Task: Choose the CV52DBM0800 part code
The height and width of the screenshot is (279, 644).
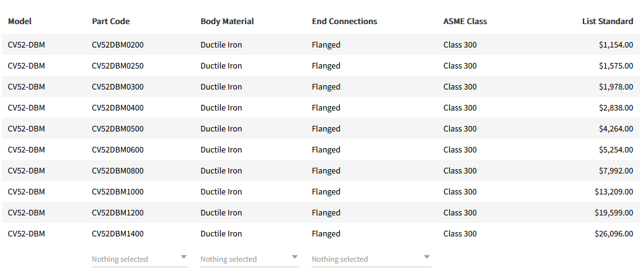Action: (118, 171)
